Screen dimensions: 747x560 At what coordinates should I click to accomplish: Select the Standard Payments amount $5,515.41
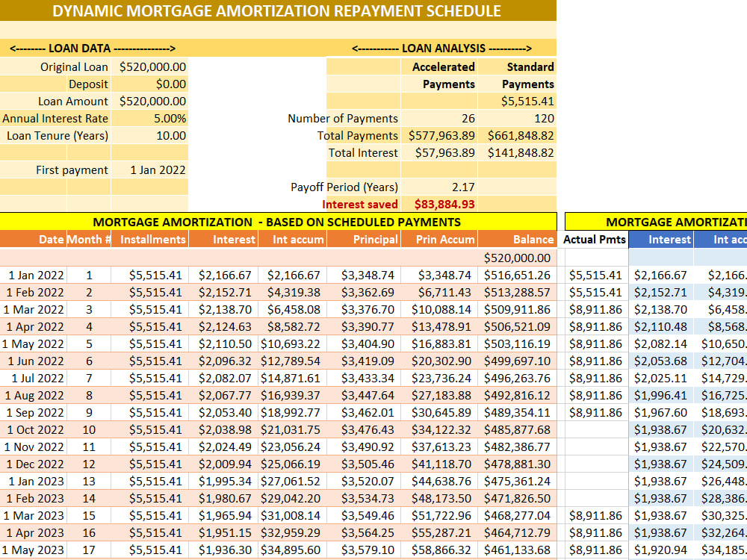click(x=517, y=101)
